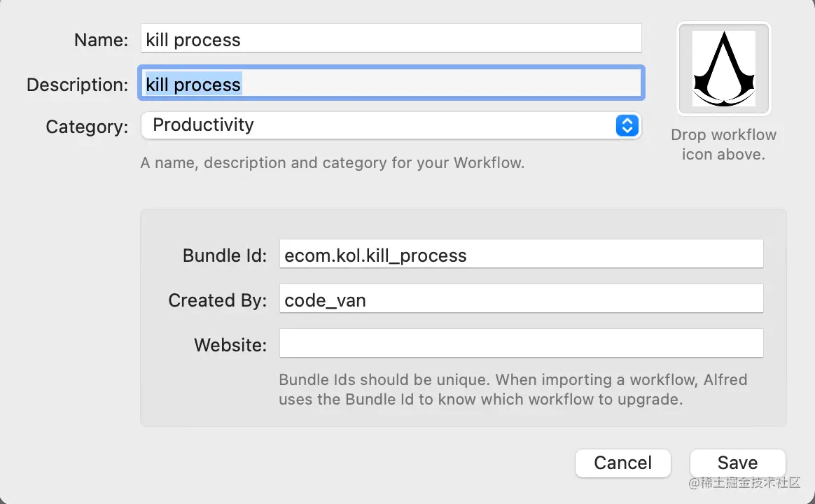Screen dimensions: 815x504
Task: Click the "Drop workflow icon above" caption
Action: (x=723, y=144)
